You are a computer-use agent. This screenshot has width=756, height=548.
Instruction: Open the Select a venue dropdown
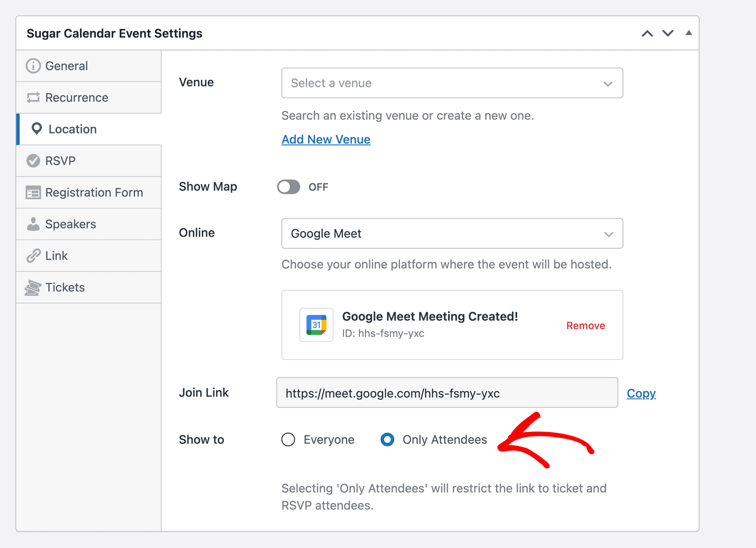[x=452, y=83]
